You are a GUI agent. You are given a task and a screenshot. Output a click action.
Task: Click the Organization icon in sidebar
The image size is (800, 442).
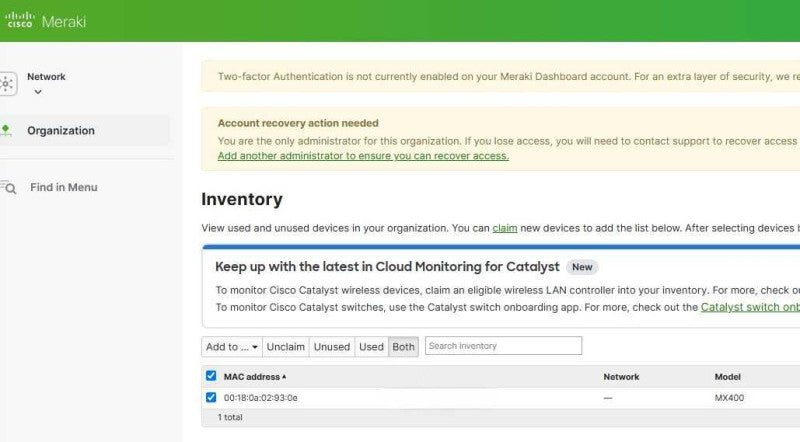(6, 130)
